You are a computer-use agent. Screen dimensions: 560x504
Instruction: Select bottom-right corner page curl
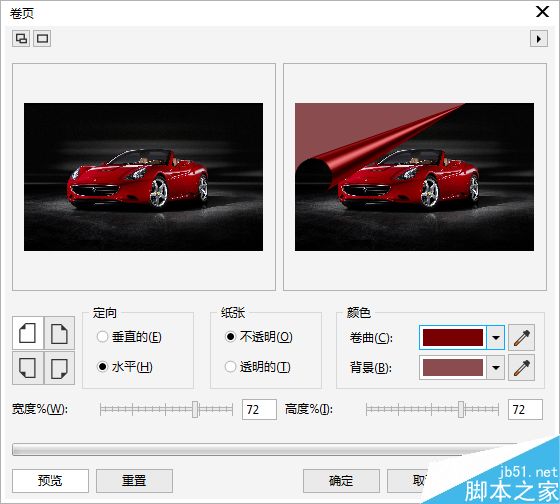(x=59, y=368)
